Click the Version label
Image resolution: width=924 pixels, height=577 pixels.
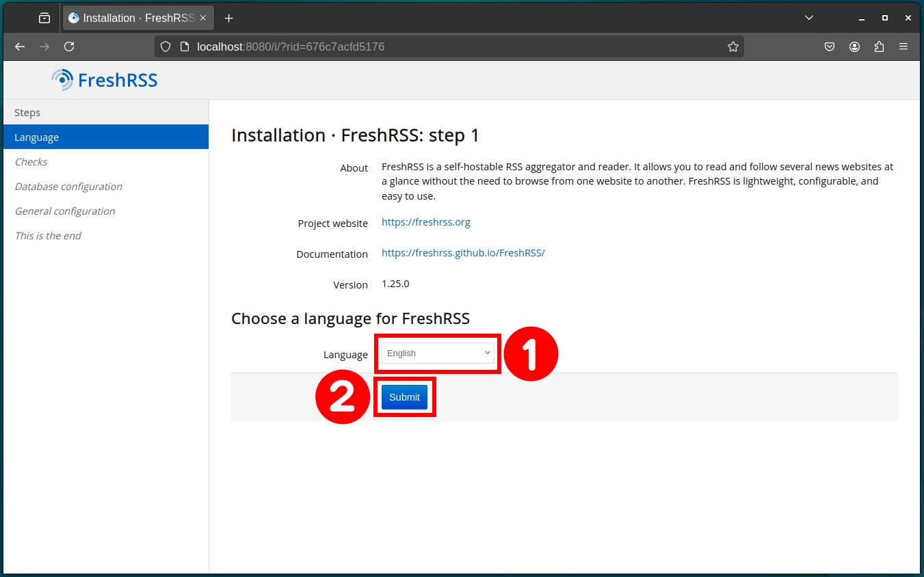(350, 285)
